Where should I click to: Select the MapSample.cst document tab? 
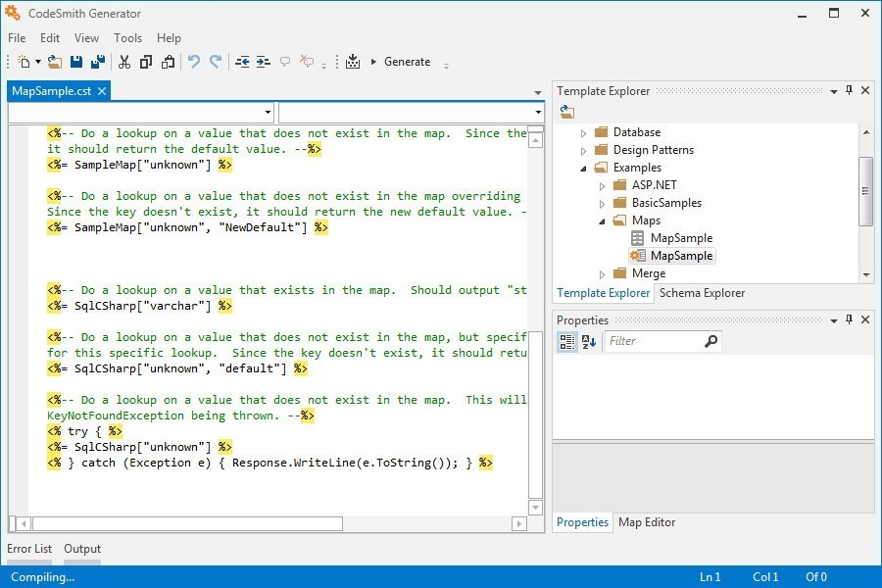coord(51,91)
